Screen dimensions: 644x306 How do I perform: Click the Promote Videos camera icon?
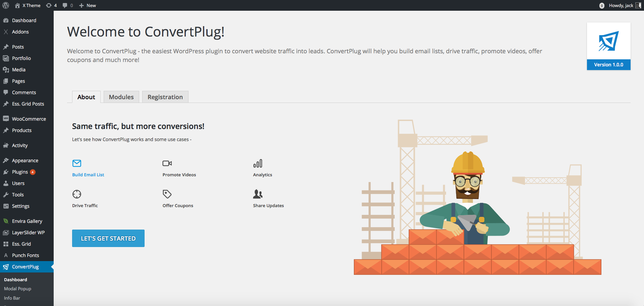(x=167, y=163)
